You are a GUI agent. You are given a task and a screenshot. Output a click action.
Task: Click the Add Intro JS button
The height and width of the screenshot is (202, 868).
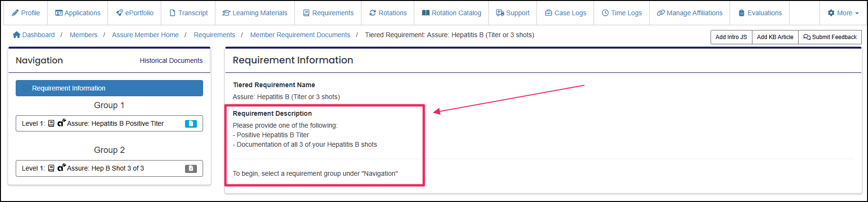pyautogui.click(x=731, y=37)
